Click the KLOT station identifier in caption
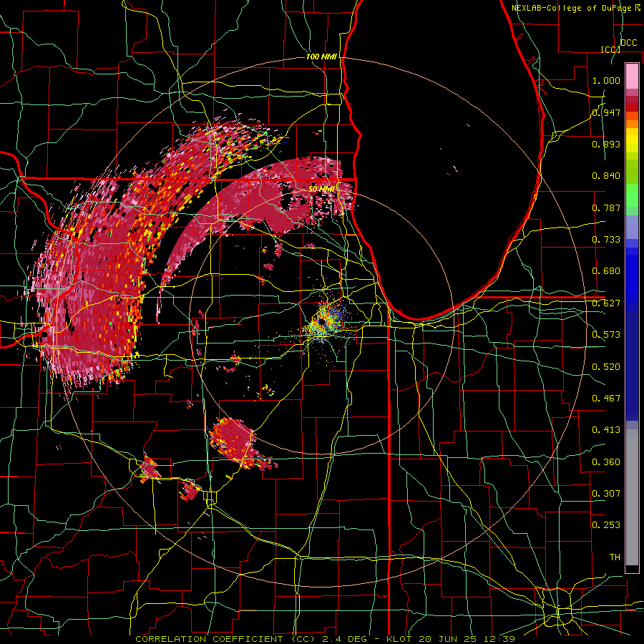Screen dimensions: 644x644 click(401, 639)
